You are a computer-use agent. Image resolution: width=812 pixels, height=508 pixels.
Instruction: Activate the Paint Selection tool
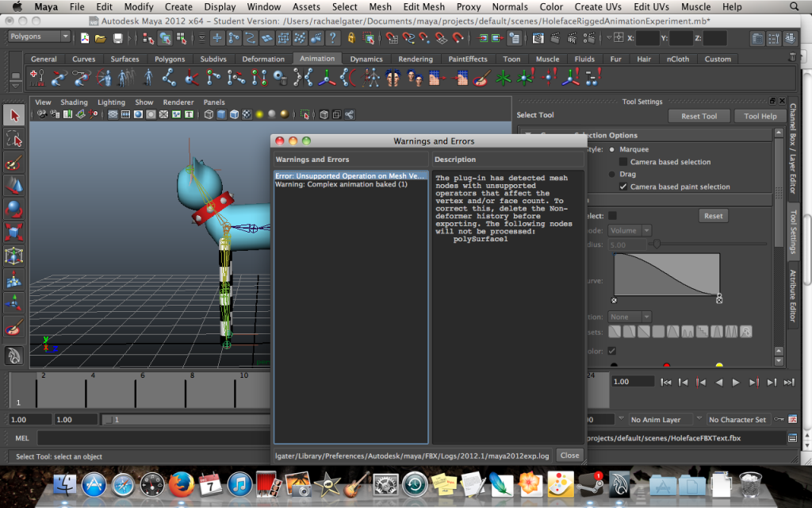tap(14, 163)
